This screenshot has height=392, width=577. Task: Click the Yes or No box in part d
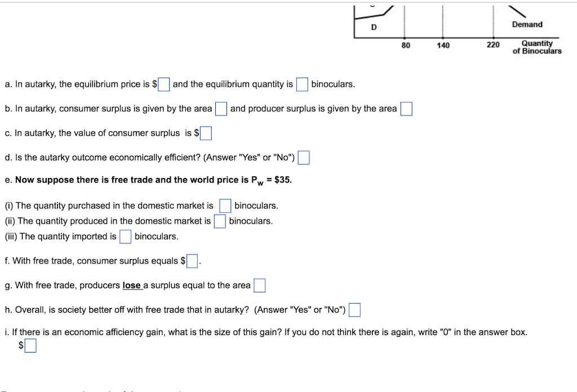click(303, 158)
